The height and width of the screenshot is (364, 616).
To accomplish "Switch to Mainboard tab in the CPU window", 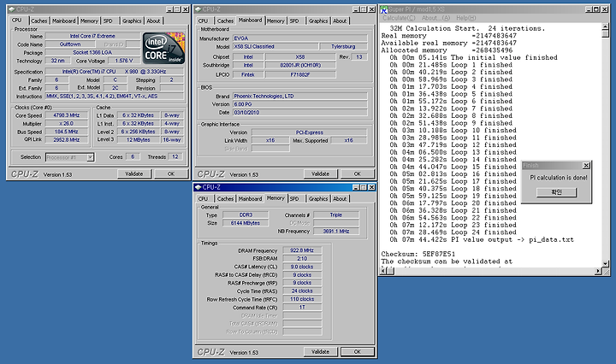I will pyautogui.click(x=63, y=21).
